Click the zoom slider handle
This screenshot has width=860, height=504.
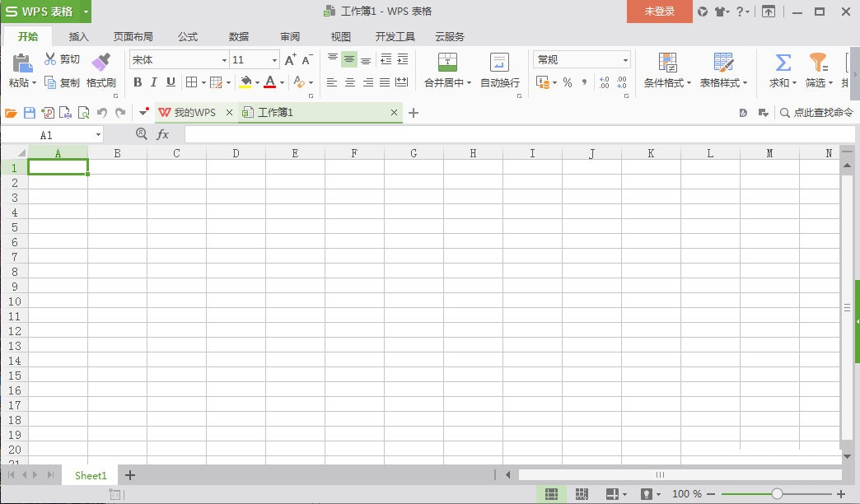[777, 494]
